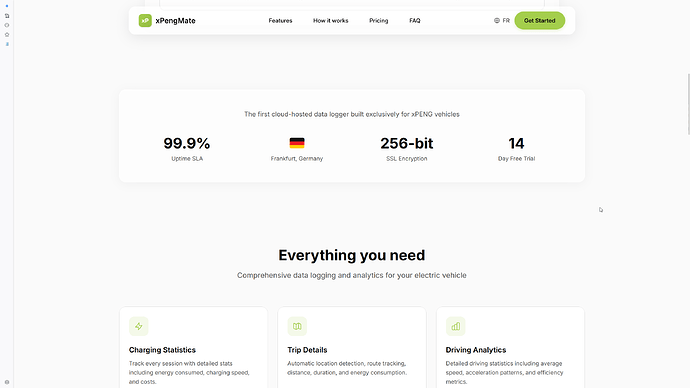Click the Driving Analytics description text
The height and width of the screenshot is (388, 690).
coord(504,373)
